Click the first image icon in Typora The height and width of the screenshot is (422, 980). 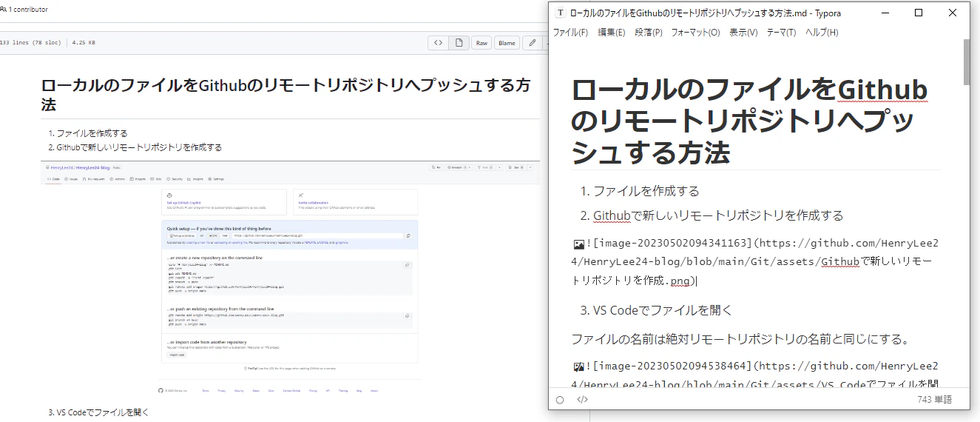578,244
